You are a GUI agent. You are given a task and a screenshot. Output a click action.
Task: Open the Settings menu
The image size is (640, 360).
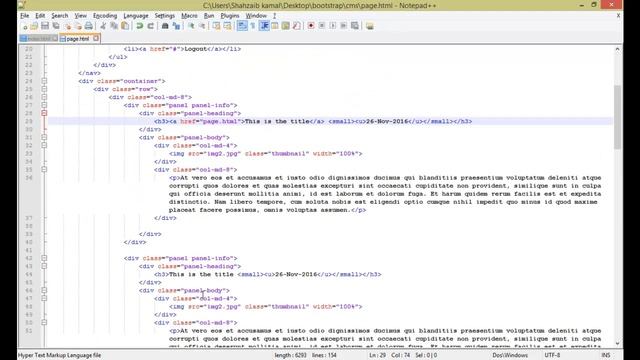point(164,16)
